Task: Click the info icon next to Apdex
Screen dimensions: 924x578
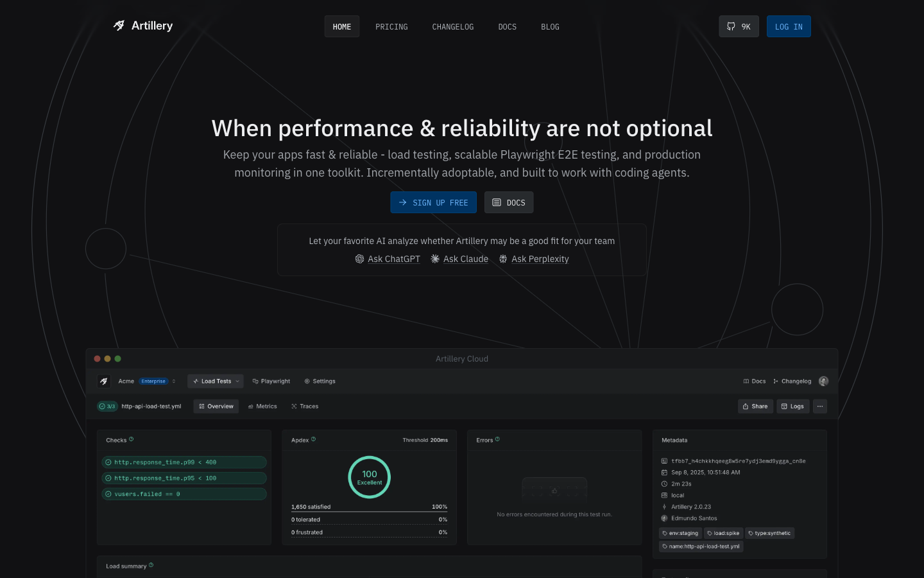Action: click(x=313, y=439)
